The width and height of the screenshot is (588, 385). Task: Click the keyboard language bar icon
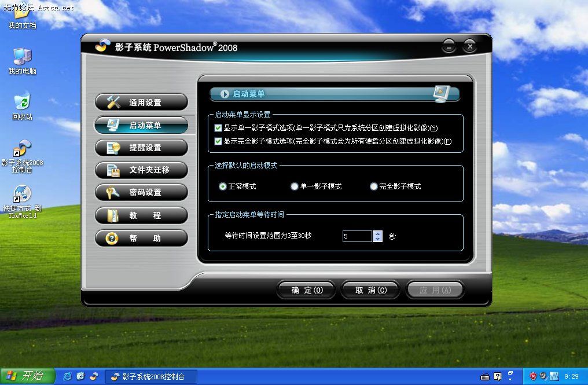point(485,377)
